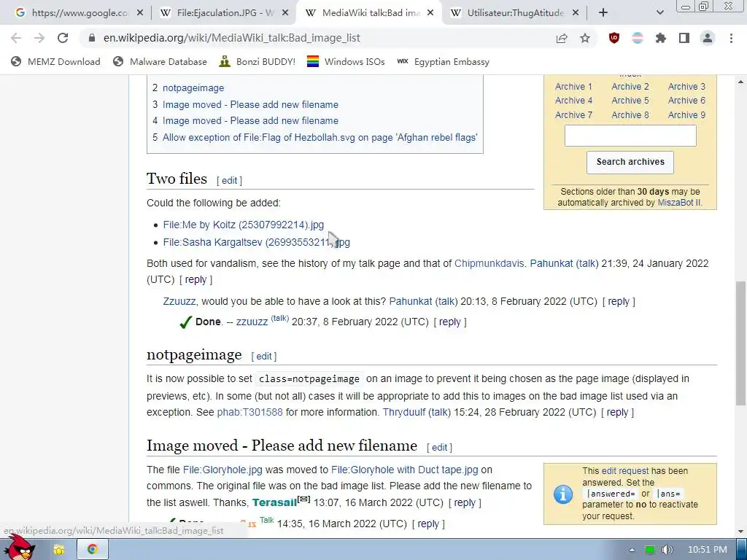
Task: Open File:Gloryhole with Duct tape.jpg link
Action: 404,470
